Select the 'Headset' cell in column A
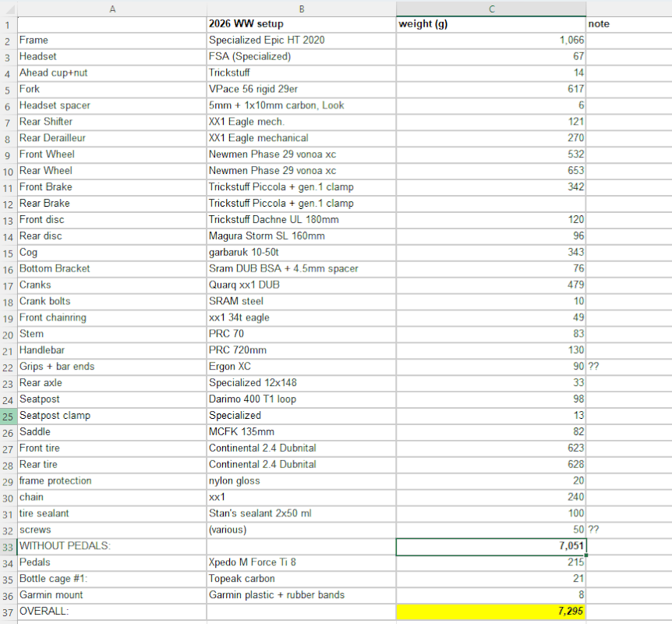672x624 pixels. [x=112, y=57]
